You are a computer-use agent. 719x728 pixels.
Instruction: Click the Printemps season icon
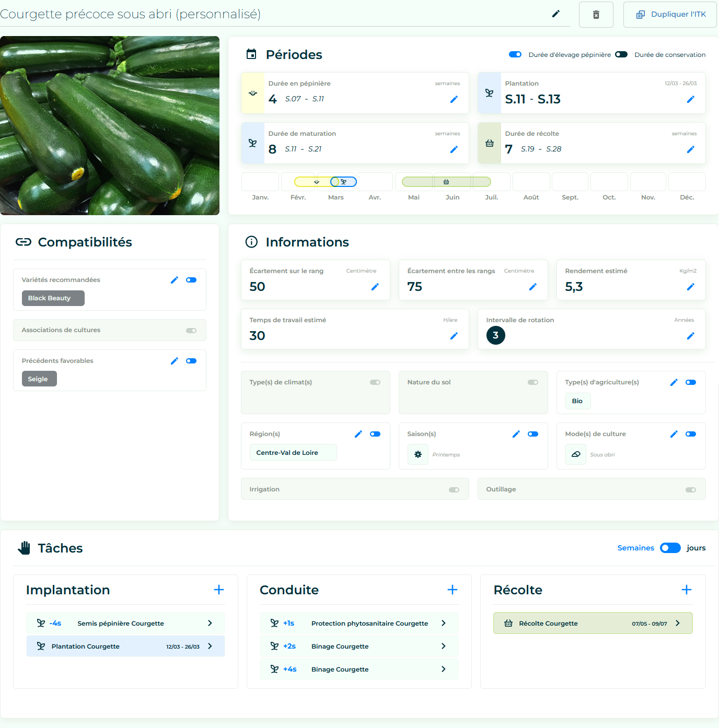pyautogui.click(x=418, y=454)
